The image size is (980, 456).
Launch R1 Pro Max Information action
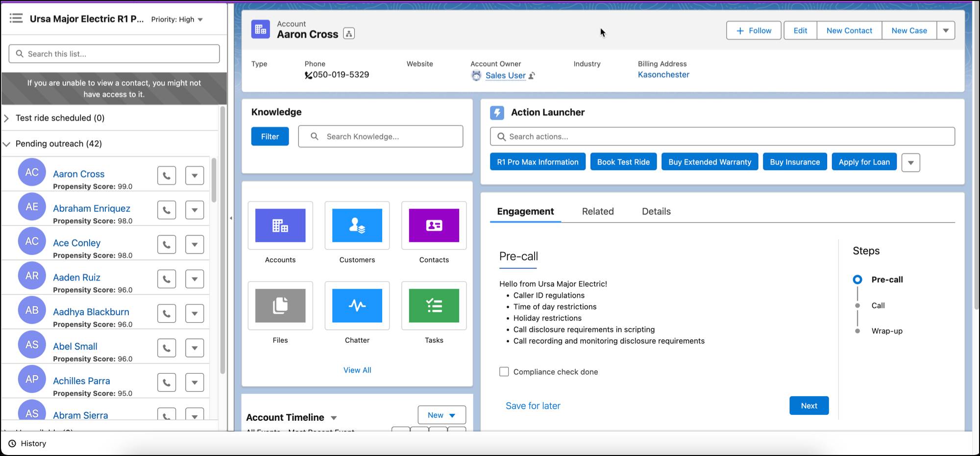538,162
